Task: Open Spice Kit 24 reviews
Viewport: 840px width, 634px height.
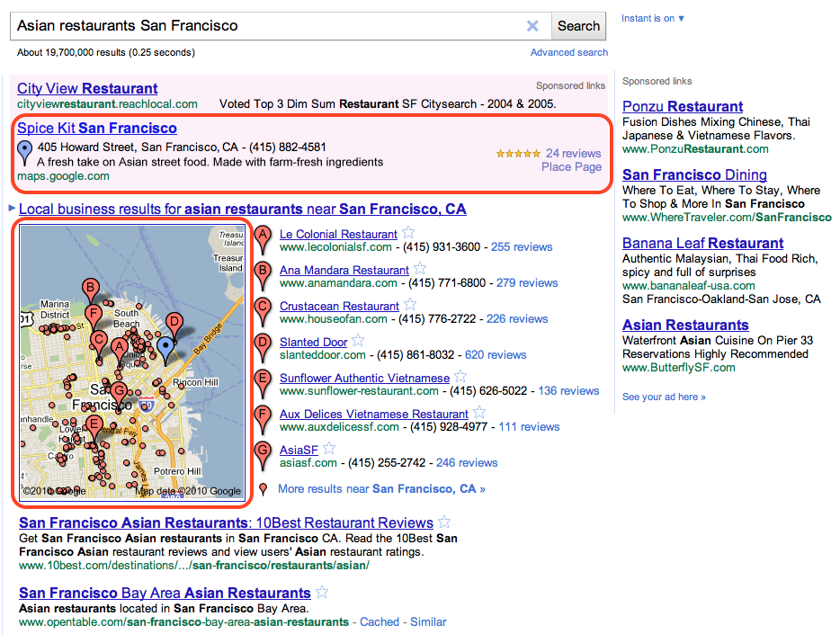Action: (x=573, y=153)
